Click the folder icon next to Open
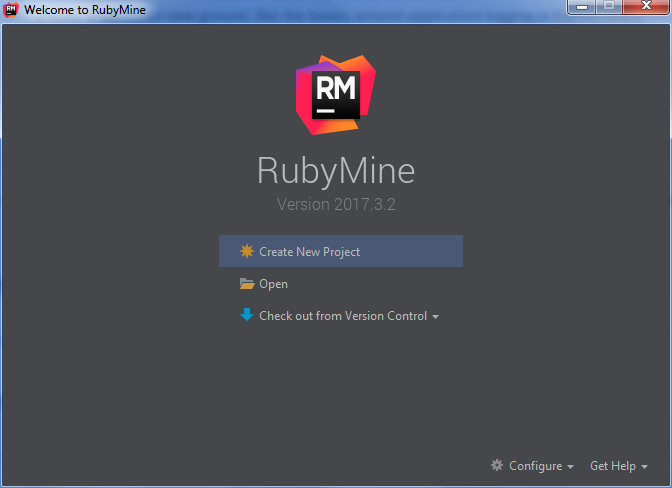Image resolution: width=672 pixels, height=488 pixels. click(247, 284)
